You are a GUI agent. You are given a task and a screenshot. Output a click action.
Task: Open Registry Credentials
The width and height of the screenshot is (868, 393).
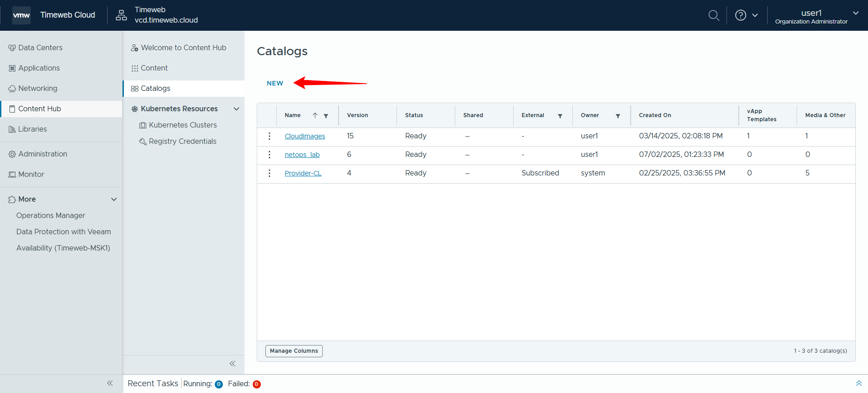pyautogui.click(x=182, y=141)
